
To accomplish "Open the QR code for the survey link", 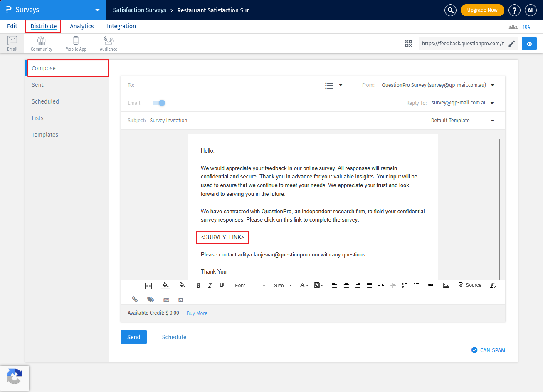I will 408,43.
